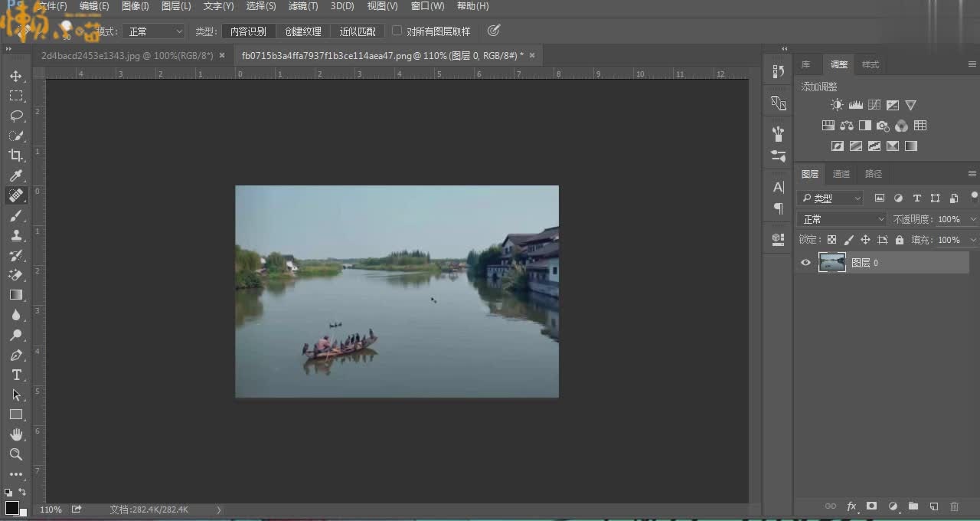The width and height of the screenshot is (980, 521).
Task: Create a new layer via panel icon
Action: (933, 506)
